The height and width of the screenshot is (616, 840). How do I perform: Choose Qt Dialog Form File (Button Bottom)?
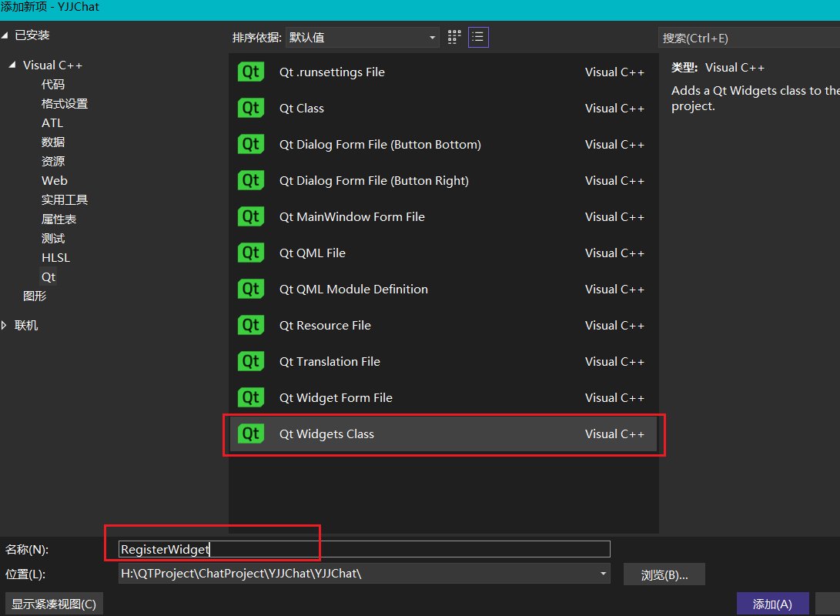(443, 144)
